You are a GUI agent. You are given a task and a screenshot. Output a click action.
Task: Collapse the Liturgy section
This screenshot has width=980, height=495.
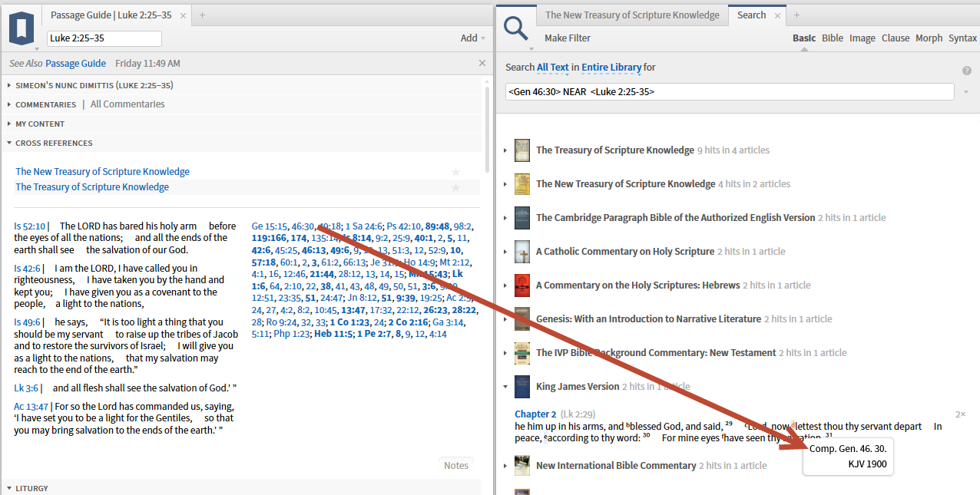pos(8,488)
